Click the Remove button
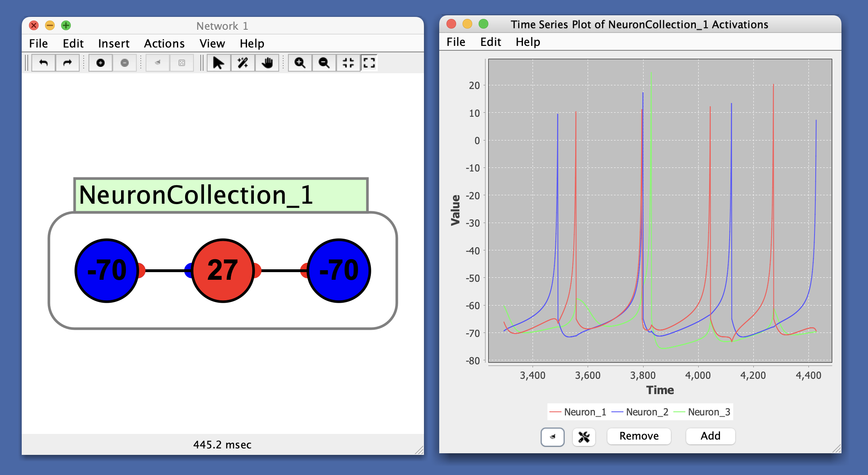This screenshot has width=868, height=475. point(639,436)
